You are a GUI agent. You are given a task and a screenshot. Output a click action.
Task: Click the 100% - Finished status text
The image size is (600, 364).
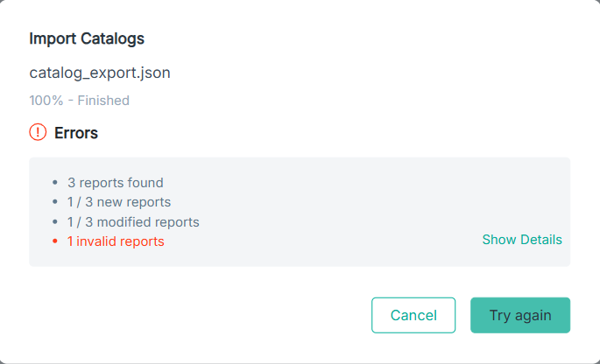tap(79, 100)
